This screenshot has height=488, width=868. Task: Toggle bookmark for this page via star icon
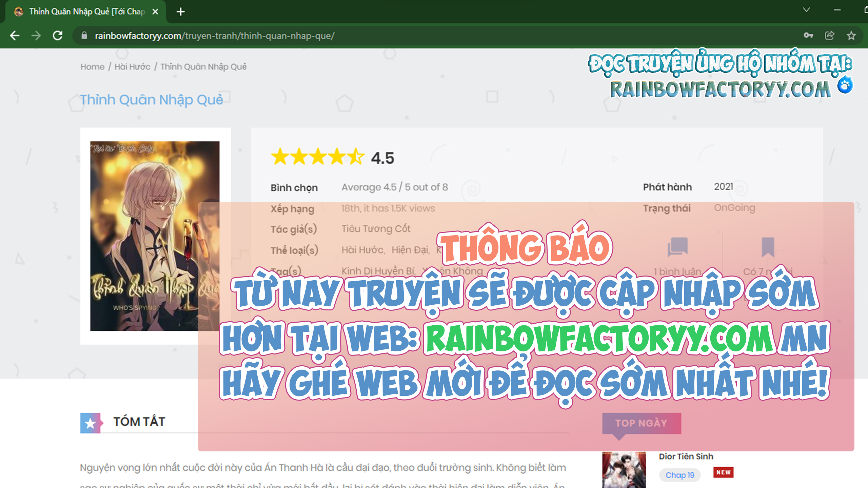pyautogui.click(x=852, y=35)
